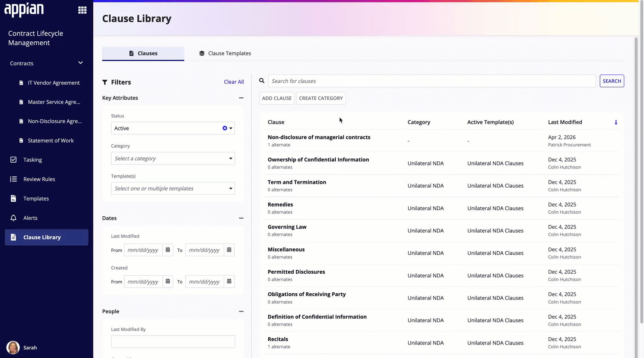Click the SEARCH button

click(x=612, y=81)
